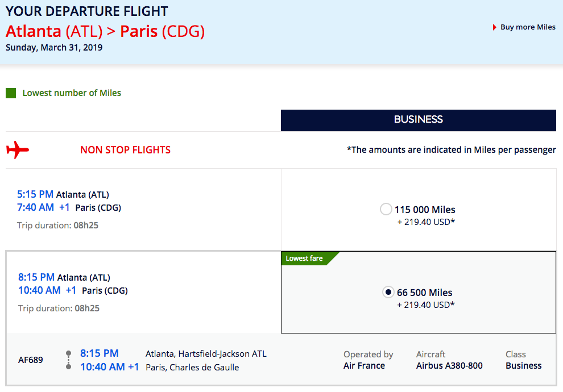Click the BUSINESS cabin column header
The width and height of the screenshot is (563, 392).
(419, 120)
